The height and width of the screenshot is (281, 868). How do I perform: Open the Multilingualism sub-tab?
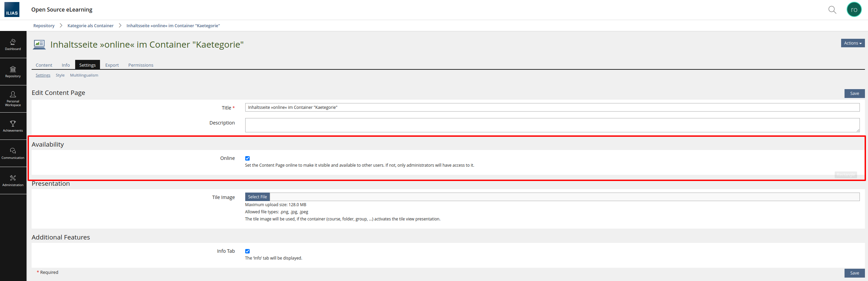point(84,75)
